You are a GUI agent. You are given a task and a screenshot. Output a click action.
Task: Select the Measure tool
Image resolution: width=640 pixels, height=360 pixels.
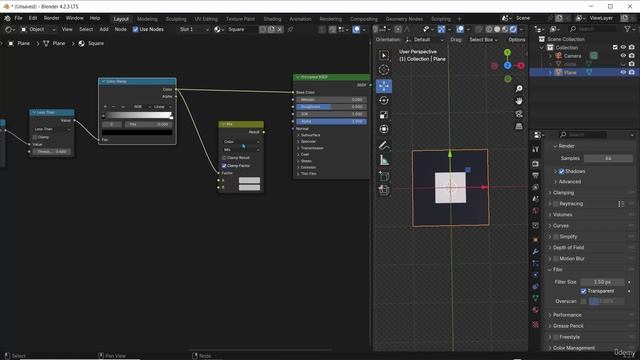click(x=384, y=160)
